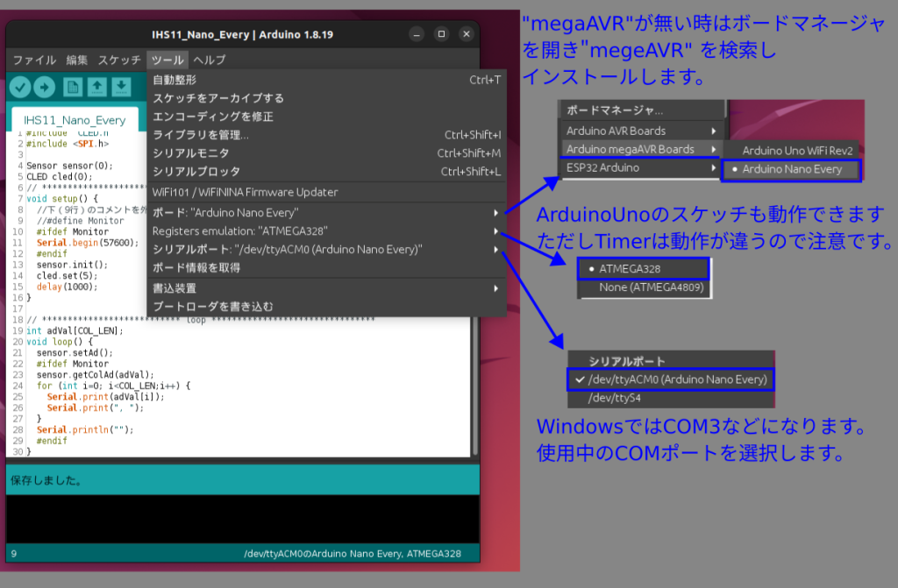
Task: Maximize the Arduino IDE window
Action: tap(442, 34)
